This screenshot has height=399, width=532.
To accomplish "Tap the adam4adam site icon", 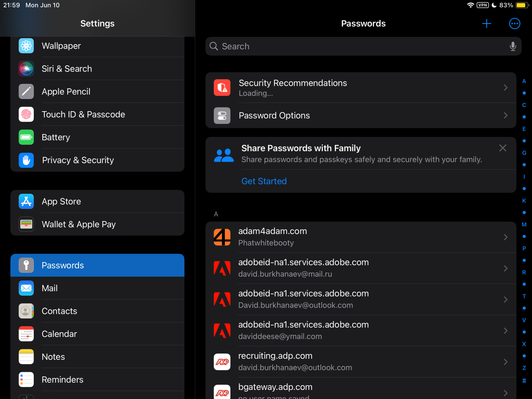I will [x=222, y=237].
